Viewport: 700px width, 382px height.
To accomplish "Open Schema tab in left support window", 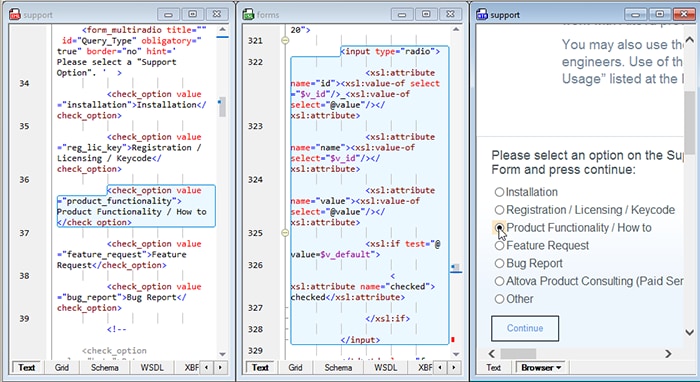I will tap(104, 368).
